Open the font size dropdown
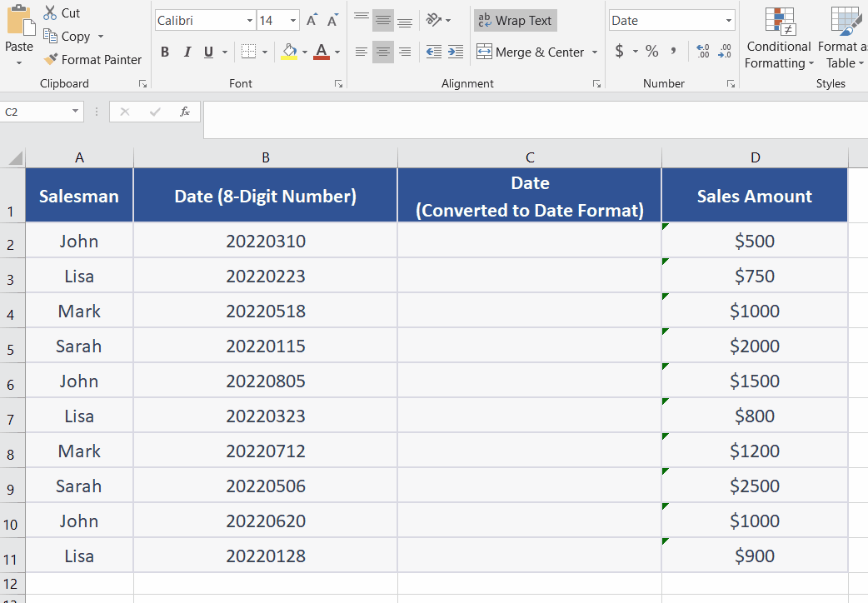 (293, 21)
